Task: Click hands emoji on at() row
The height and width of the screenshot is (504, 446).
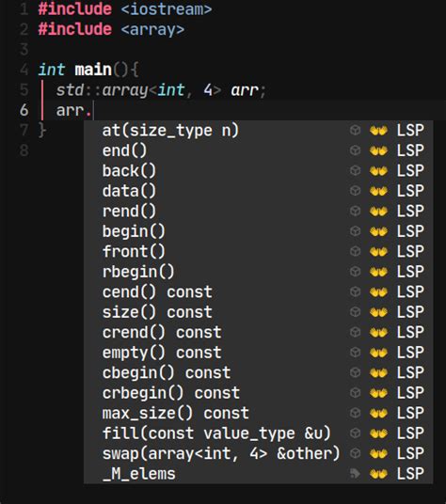Action: pos(378,131)
